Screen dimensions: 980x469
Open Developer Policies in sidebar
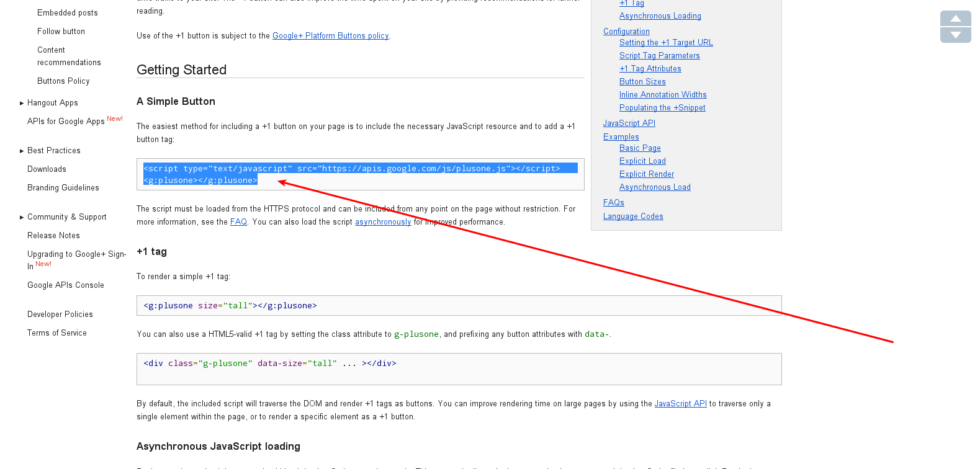click(x=60, y=315)
